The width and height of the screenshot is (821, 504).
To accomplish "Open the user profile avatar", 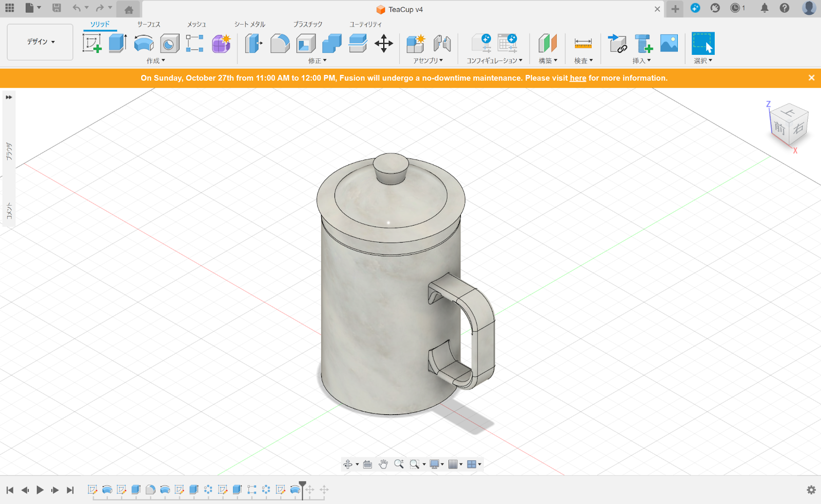I will (x=809, y=8).
